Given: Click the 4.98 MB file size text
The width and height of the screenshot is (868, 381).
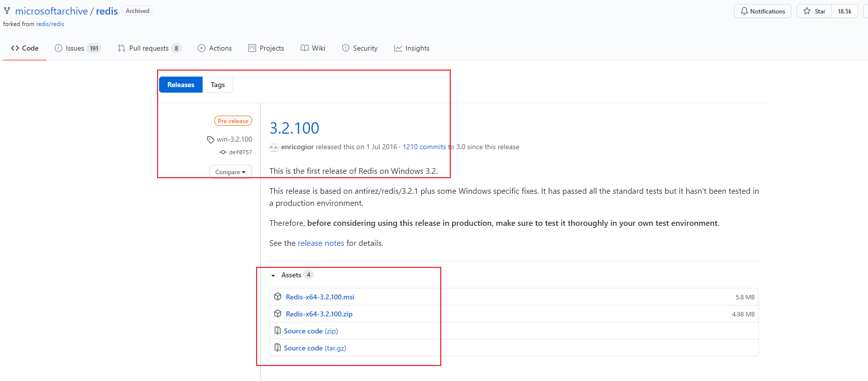Looking at the screenshot, I should pos(743,314).
